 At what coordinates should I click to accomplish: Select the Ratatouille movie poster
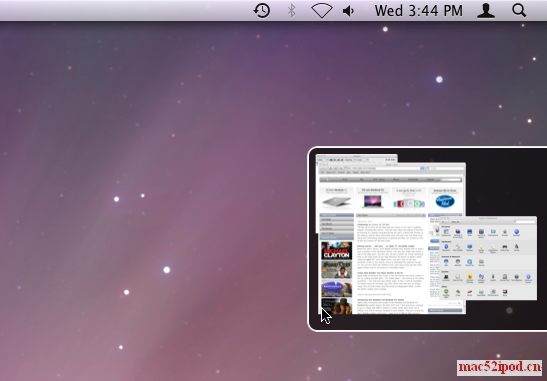[x=337, y=288]
